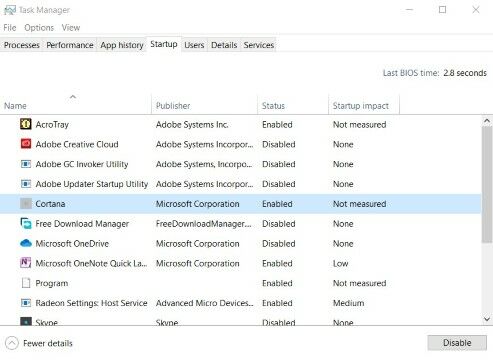Click the Enabled status for Program
The height and width of the screenshot is (360, 493).
point(277,283)
